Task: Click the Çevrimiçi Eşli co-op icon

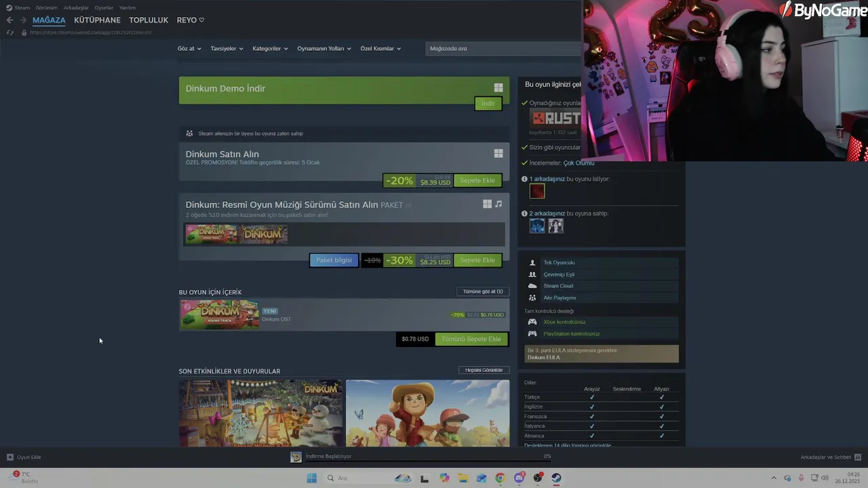Action: [x=532, y=274]
